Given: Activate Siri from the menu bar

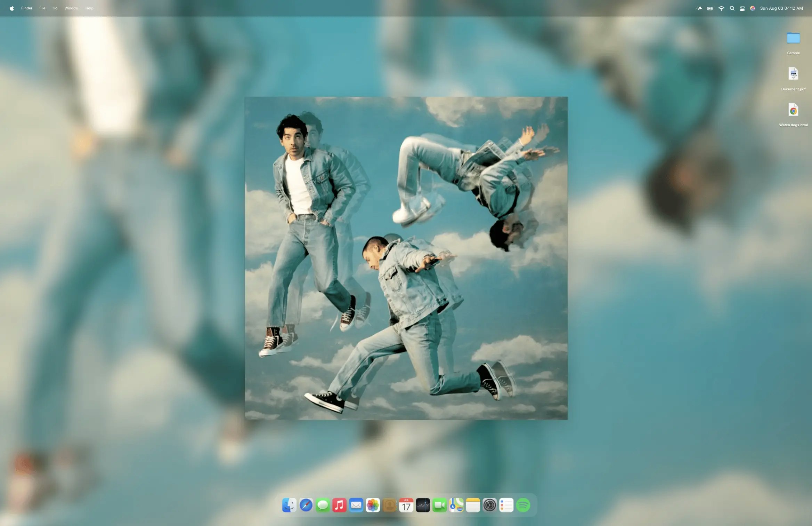Looking at the screenshot, I should pos(752,8).
